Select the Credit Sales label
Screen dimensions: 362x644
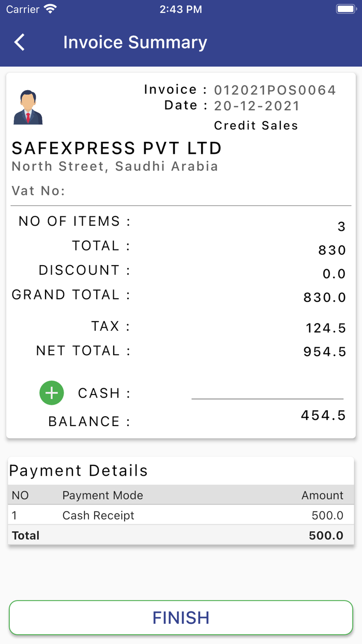[x=256, y=125]
